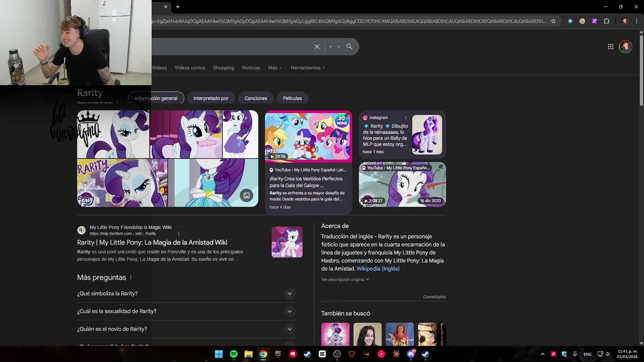This screenshot has width=644, height=362.
Task: Expand 'Ver descripción original'
Action: [x=345, y=280]
